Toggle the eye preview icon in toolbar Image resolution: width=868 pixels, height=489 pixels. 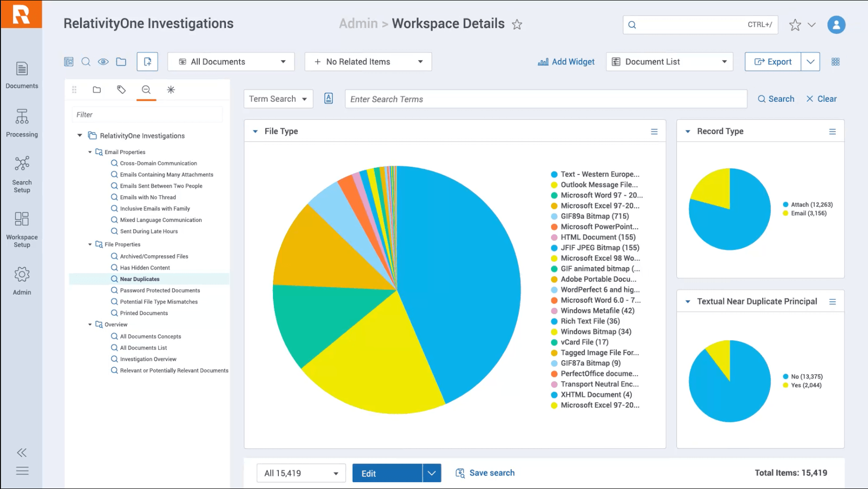click(x=103, y=62)
